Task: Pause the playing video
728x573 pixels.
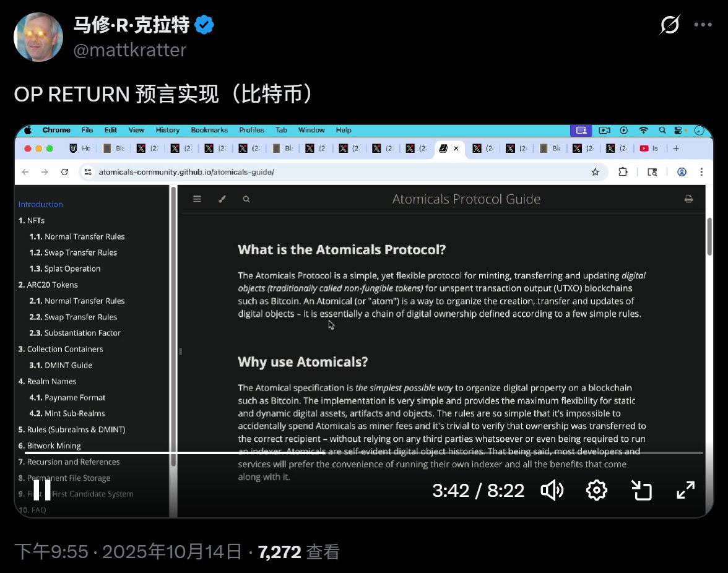Action: [42, 489]
